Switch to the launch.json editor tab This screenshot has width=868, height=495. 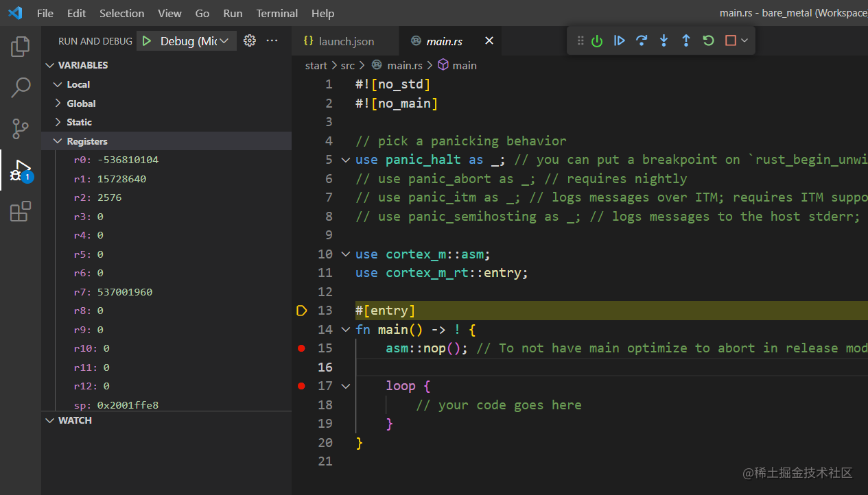[345, 40]
